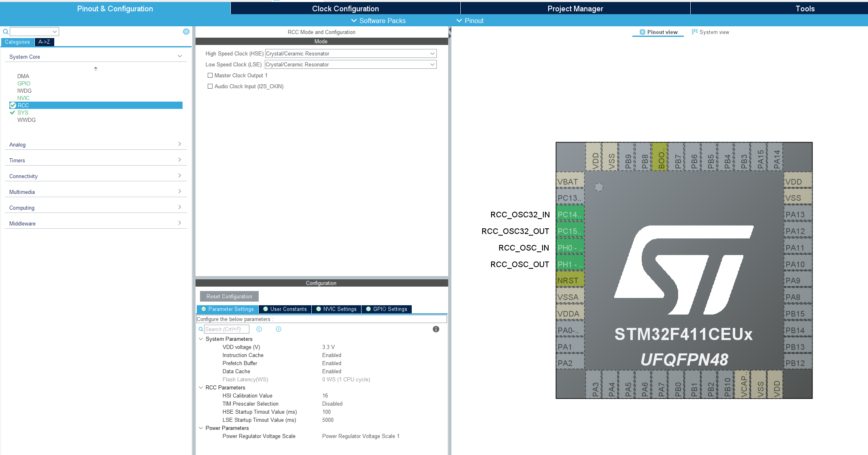Open the User Constants tab
Viewport: 868px width, 455px height.
click(285, 309)
